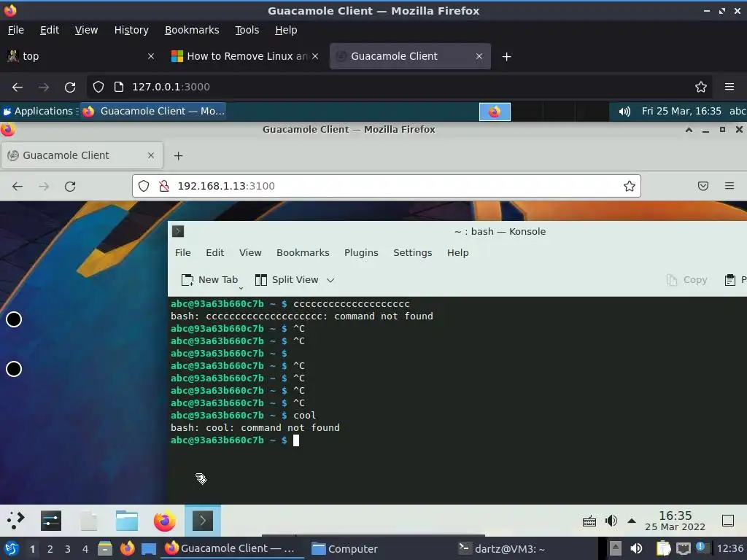
Task: Click the volume icon in the XFCE panel
Action: click(624, 112)
